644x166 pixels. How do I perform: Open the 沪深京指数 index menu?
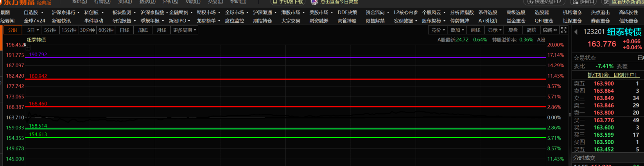(154, 12)
